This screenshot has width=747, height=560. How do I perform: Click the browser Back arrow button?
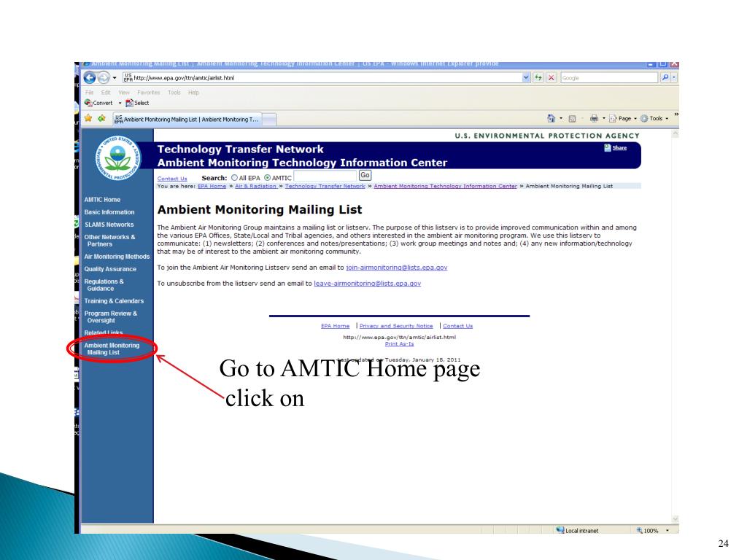(90, 77)
